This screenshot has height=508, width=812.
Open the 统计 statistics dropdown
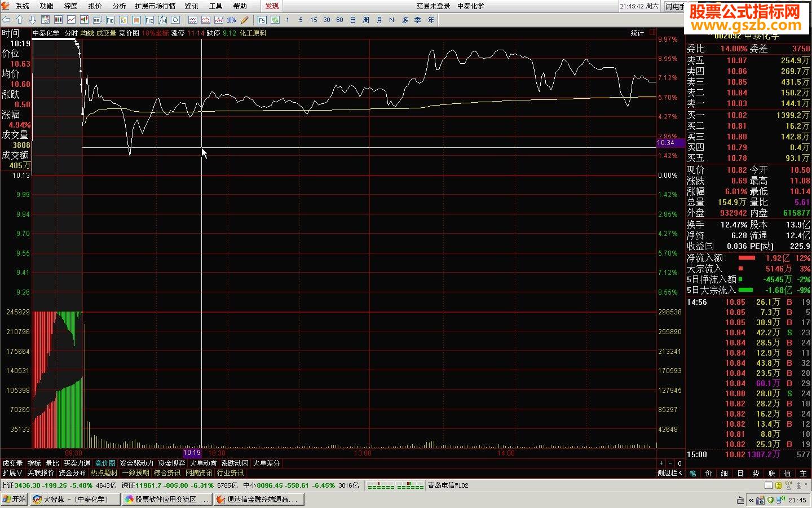[637, 33]
